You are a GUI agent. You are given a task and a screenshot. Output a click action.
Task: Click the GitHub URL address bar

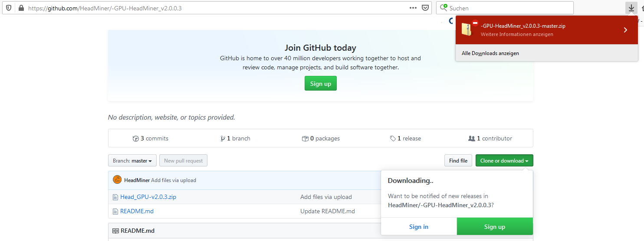(217, 8)
